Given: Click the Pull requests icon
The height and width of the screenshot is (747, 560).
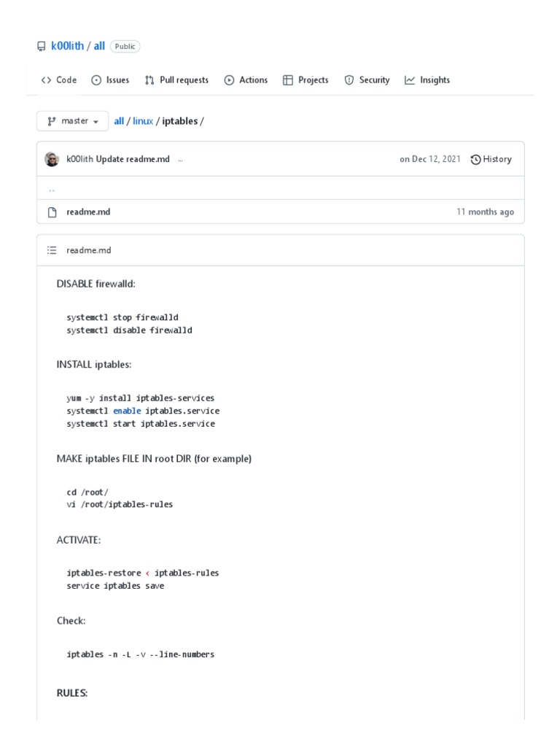Looking at the screenshot, I should pyautogui.click(x=149, y=80).
